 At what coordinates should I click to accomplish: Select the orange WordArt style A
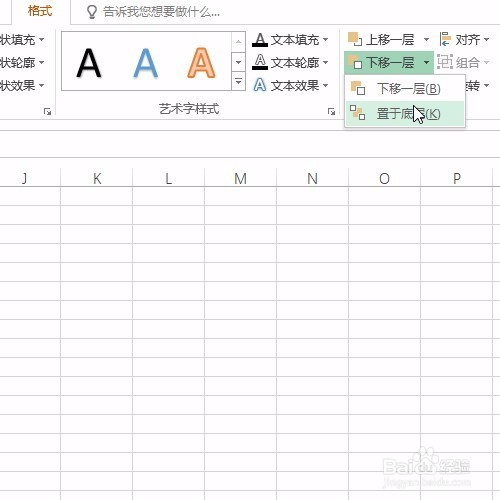pos(201,62)
